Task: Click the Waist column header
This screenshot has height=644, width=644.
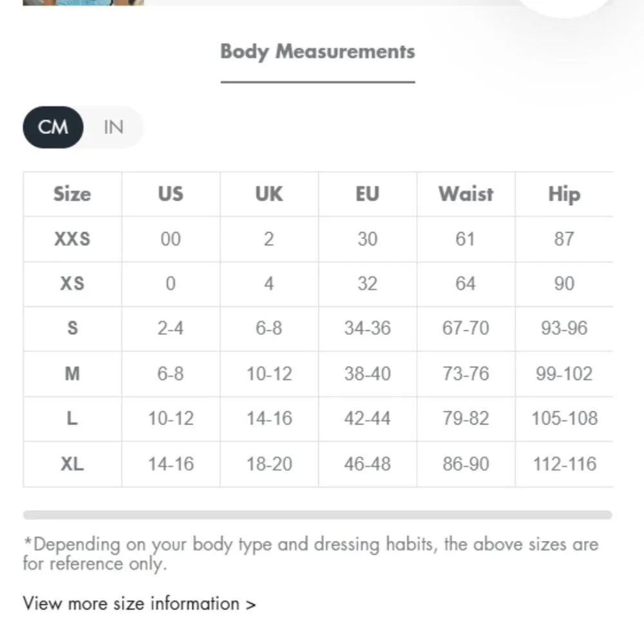Action: pyautogui.click(x=466, y=194)
